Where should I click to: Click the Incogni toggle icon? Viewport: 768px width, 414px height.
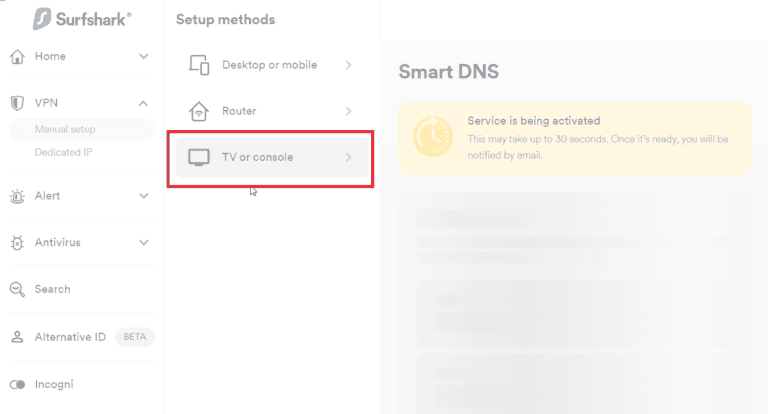coord(16,384)
